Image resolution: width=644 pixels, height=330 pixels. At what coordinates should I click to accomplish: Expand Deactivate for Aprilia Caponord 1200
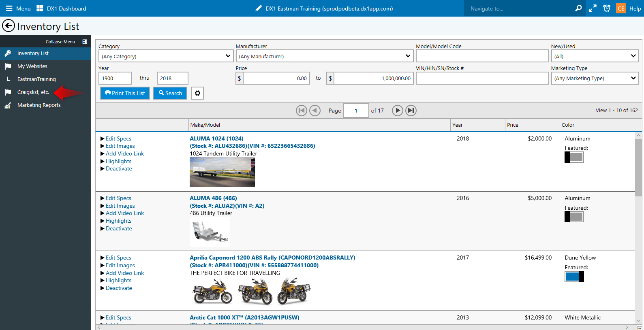pos(116,288)
